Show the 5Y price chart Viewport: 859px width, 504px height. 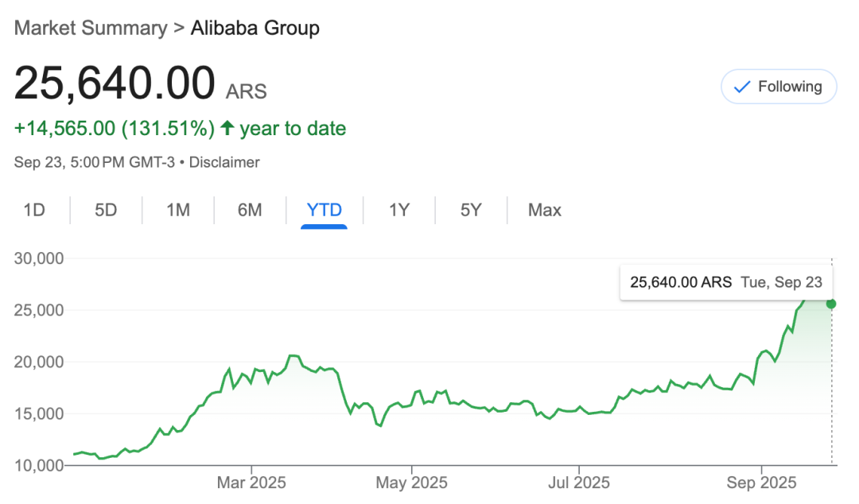(471, 210)
